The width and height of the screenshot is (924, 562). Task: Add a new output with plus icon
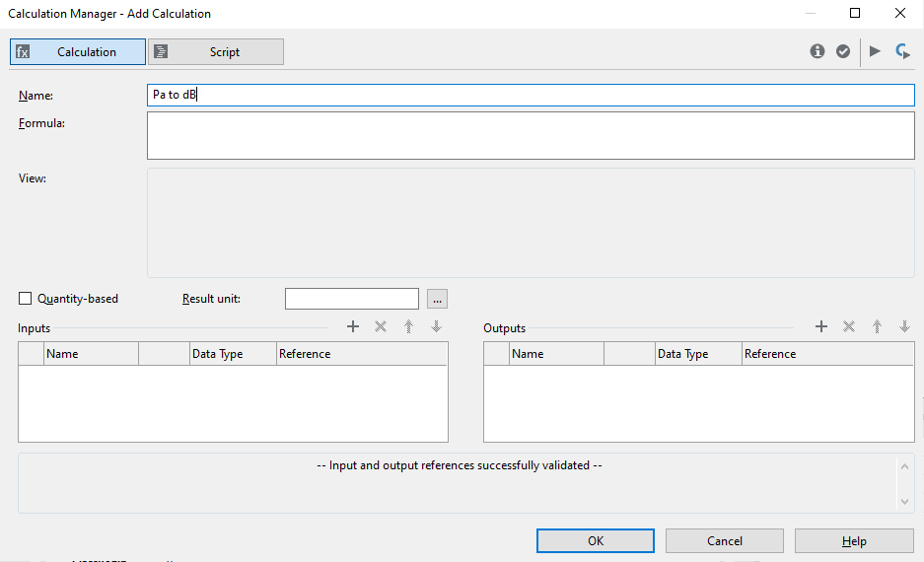pos(820,326)
